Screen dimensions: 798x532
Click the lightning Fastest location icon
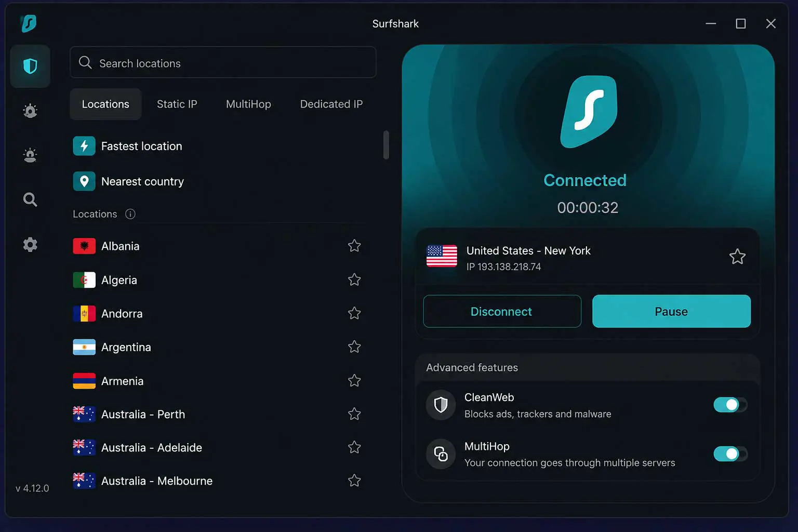(x=84, y=146)
